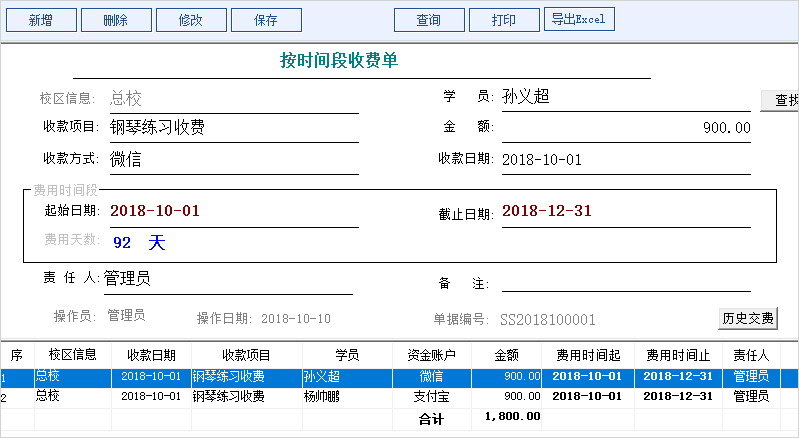The image size is (799, 438).
Task: Click 900.00 amount in 孙义超 row
Action: (x=507, y=377)
